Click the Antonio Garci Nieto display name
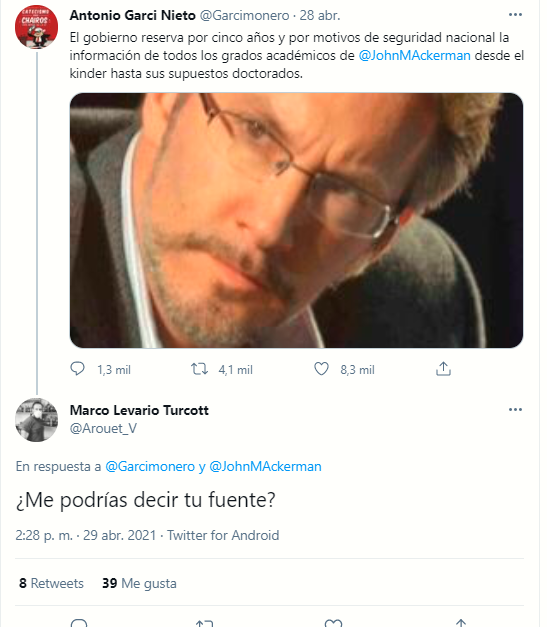The image size is (547, 627). [132, 15]
